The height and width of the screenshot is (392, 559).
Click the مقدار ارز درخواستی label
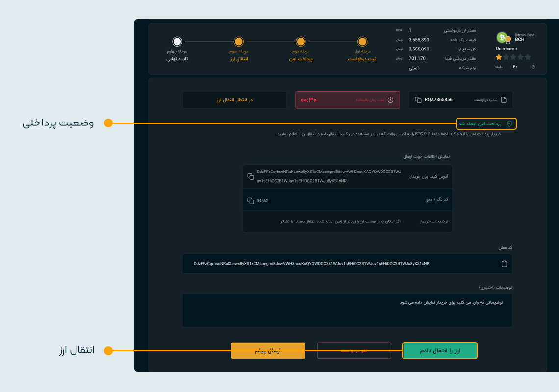460,31
